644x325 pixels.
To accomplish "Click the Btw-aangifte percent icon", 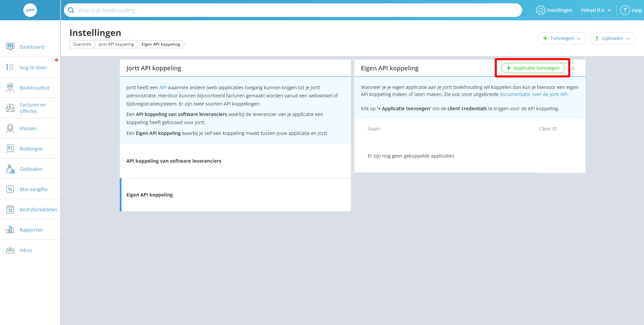I will pos(10,189).
